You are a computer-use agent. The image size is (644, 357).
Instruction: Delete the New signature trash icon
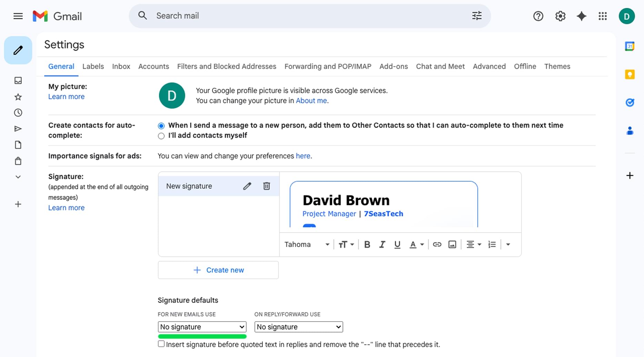266,186
